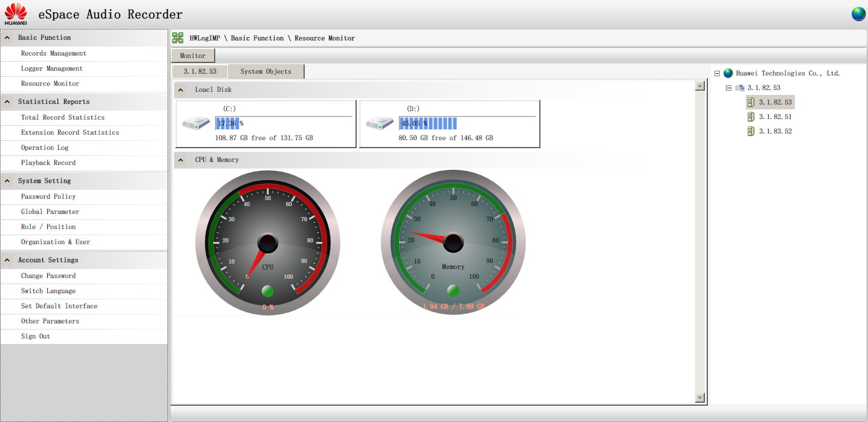Open Change Password
The height and width of the screenshot is (422, 868).
click(x=48, y=276)
